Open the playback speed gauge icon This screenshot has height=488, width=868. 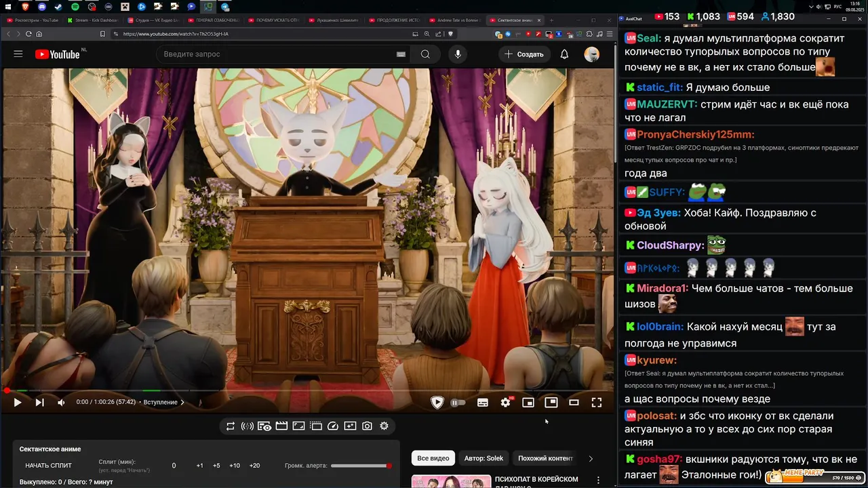click(333, 426)
